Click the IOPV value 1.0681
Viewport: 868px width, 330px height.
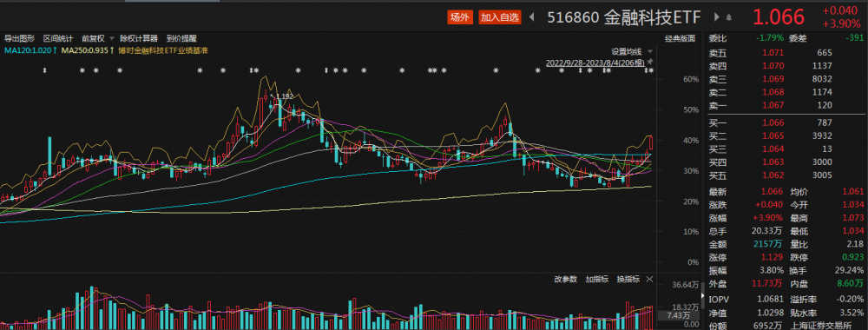771,300
